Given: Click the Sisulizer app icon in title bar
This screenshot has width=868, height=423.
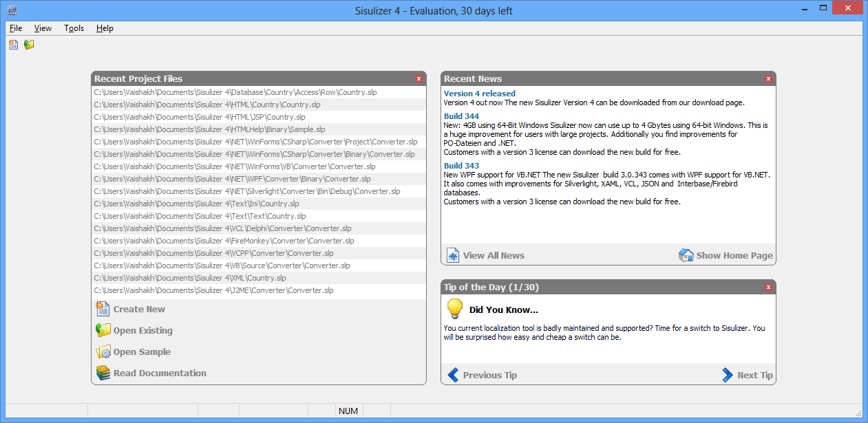Looking at the screenshot, I should click(x=12, y=10).
